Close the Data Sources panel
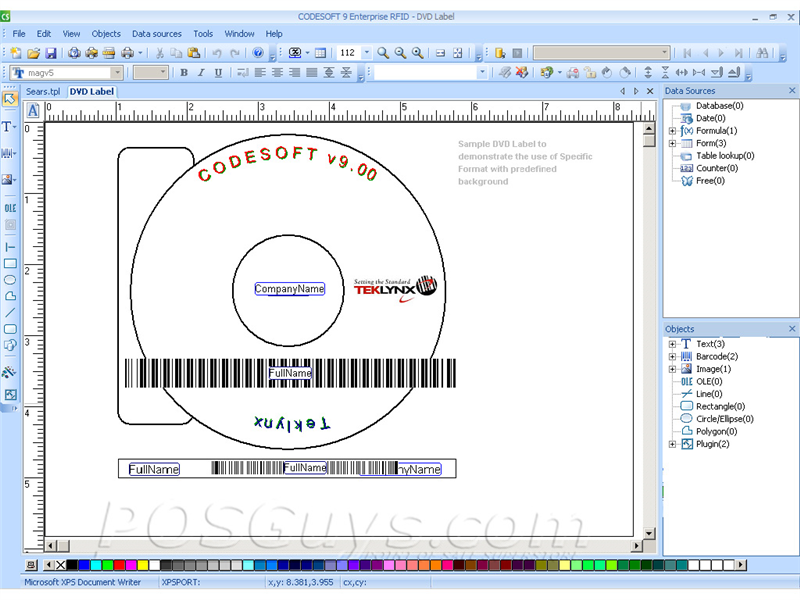 [x=792, y=91]
